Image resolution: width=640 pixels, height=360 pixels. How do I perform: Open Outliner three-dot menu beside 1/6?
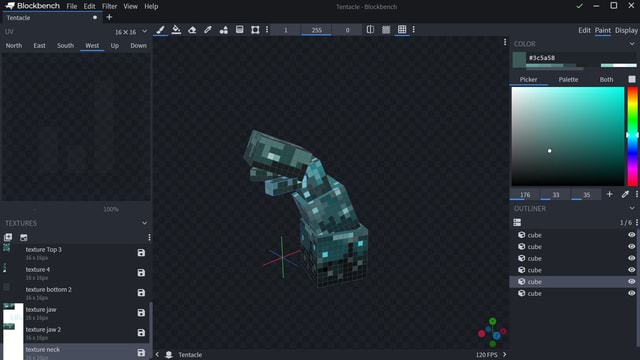pos(637,222)
